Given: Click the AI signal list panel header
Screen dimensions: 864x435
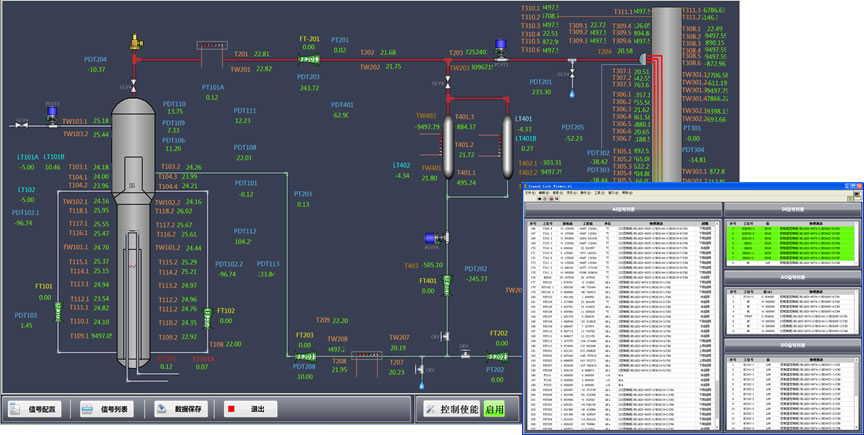Looking at the screenshot, I should pyautogui.click(x=621, y=208).
